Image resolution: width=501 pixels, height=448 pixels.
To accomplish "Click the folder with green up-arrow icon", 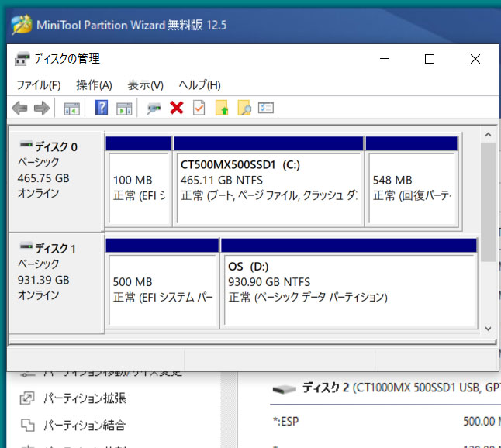I will pos(222,108).
